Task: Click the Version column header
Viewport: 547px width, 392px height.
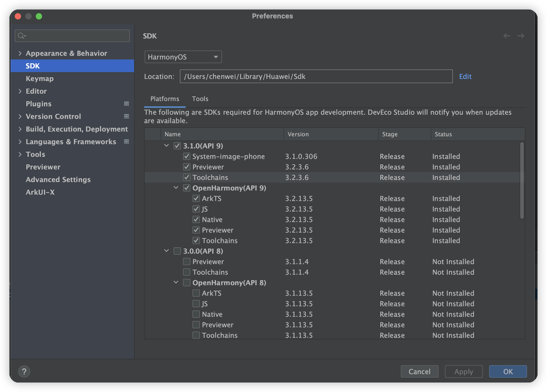Action: coord(331,134)
